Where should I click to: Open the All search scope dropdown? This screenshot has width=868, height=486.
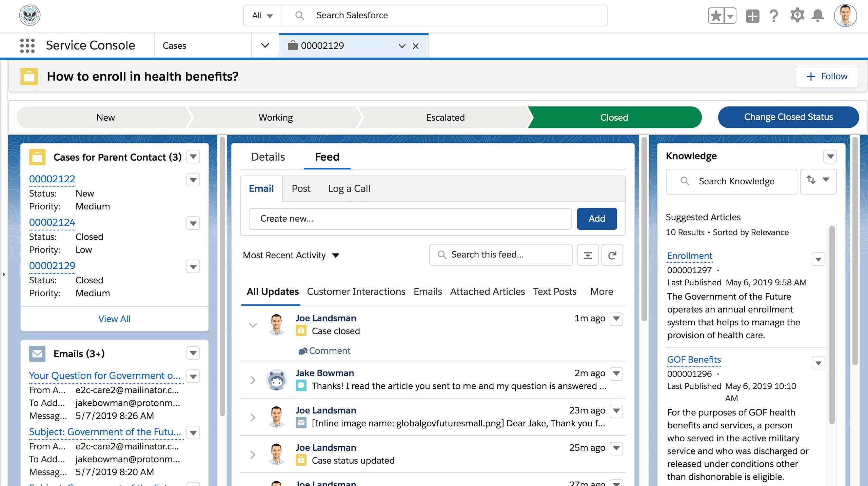coord(262,16)
